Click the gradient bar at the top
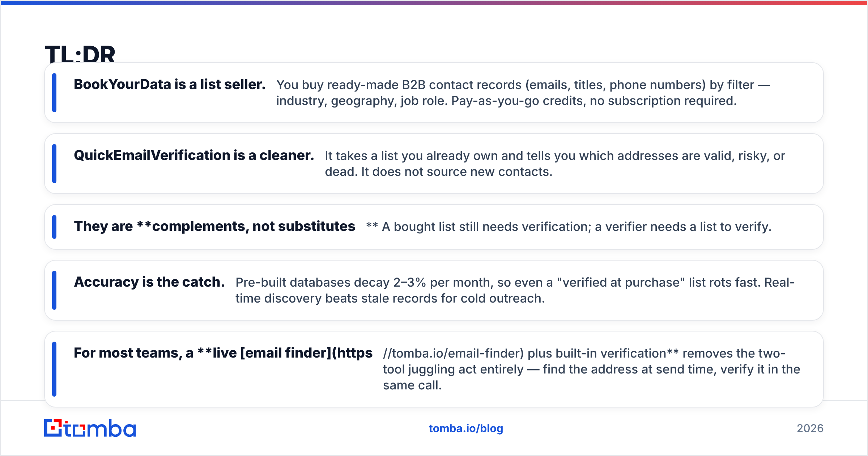The image size is (868, 456). click(x=434, y=3)
